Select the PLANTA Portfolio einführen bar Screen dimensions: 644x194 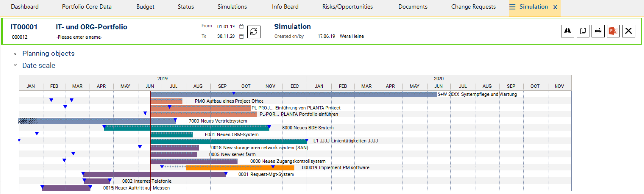tap(204, 114)
